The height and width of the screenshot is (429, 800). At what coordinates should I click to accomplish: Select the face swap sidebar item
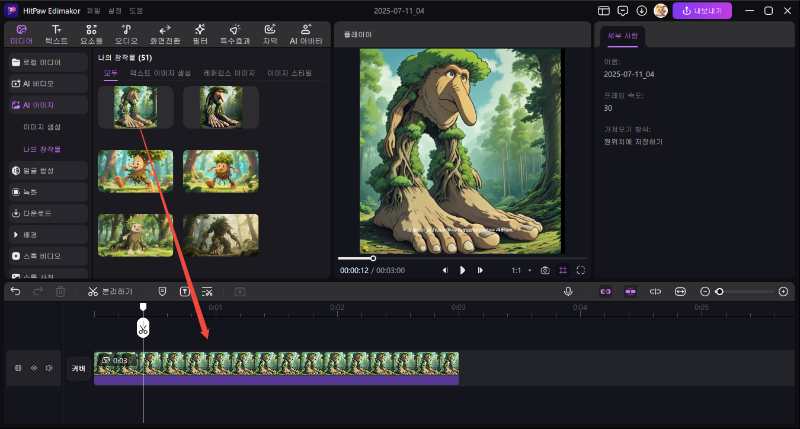click(x=48, y=171)
